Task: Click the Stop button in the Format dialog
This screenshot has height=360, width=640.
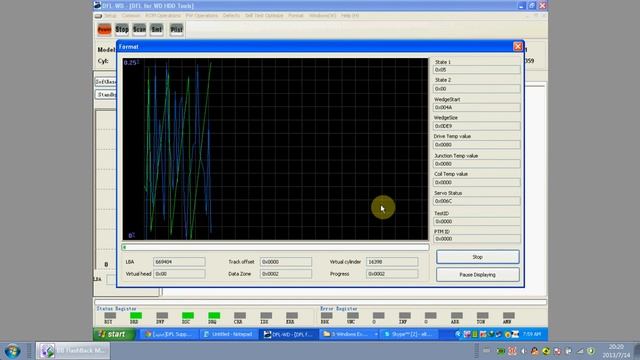Action: click(x=478, y=257)
